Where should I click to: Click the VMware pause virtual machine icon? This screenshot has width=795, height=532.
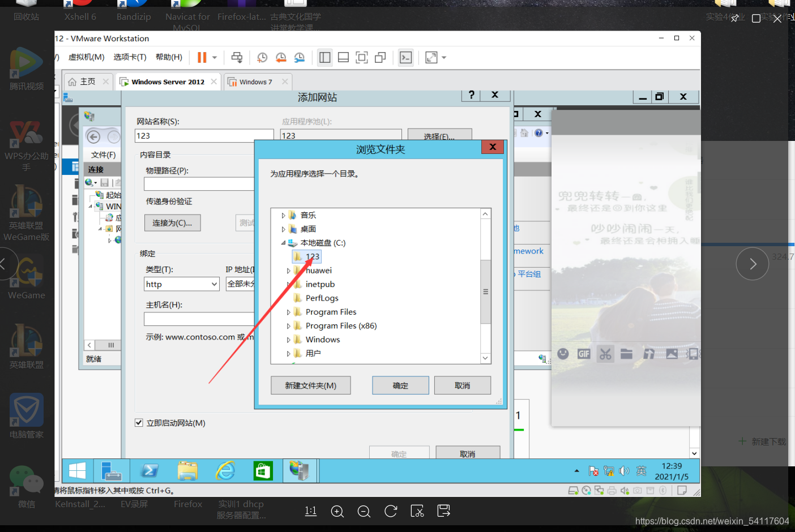click(x=202, y=57)
